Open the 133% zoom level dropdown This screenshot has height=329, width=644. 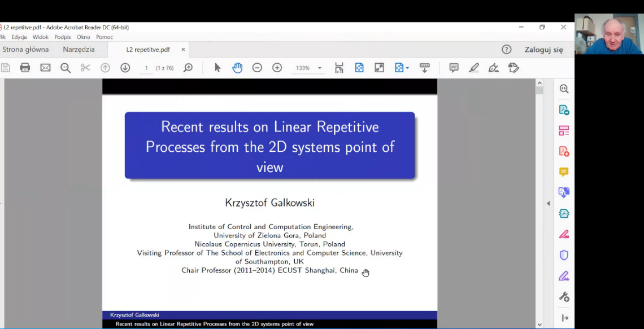(320, 68)
